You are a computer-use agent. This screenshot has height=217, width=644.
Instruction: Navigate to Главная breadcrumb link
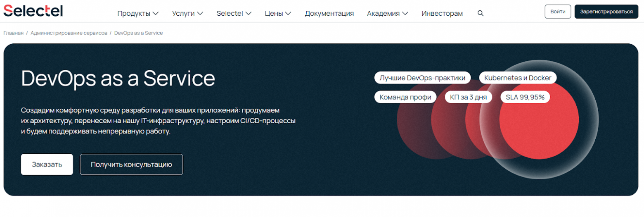pyautogui.click(x=13, y=33)
